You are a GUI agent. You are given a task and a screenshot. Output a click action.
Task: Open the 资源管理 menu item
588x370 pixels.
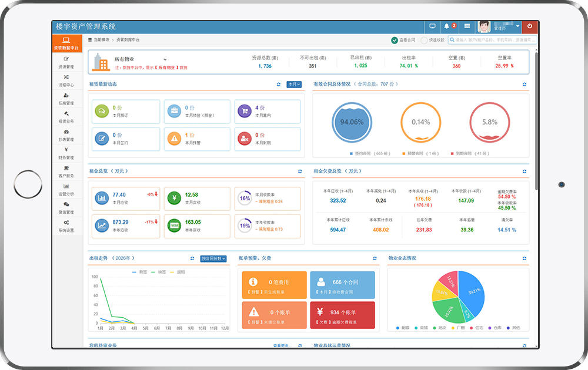pos(66,62)
